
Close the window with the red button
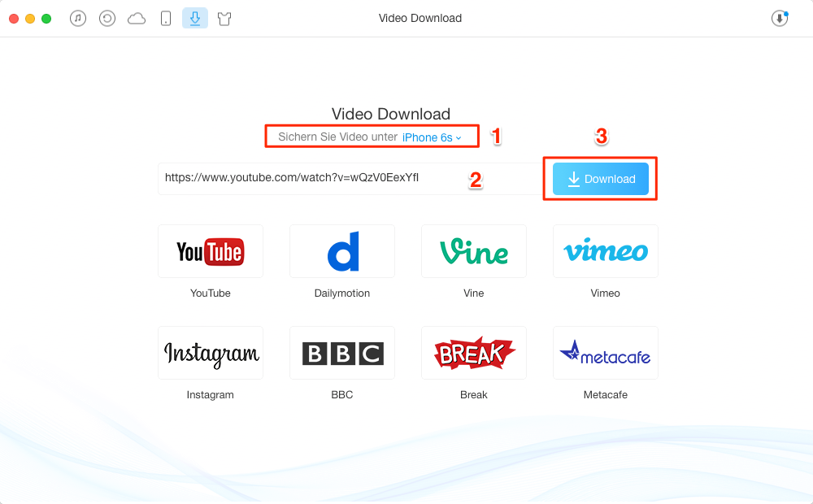[14, 19]
